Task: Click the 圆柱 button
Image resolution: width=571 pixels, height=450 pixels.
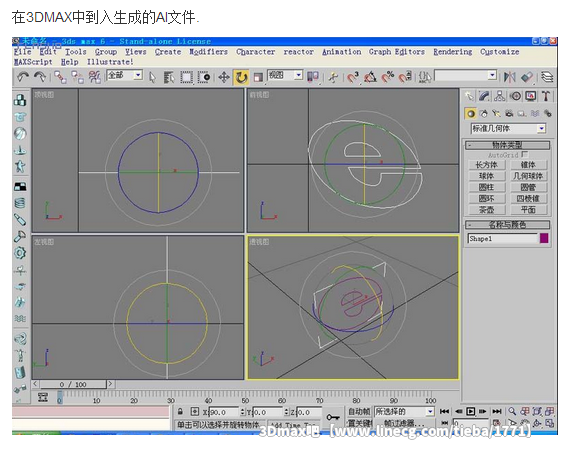Action: click(487, 188)
